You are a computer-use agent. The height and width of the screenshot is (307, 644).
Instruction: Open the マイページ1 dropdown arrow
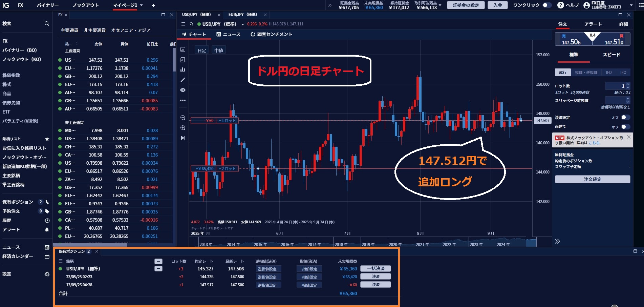click(x=141, y=5)
